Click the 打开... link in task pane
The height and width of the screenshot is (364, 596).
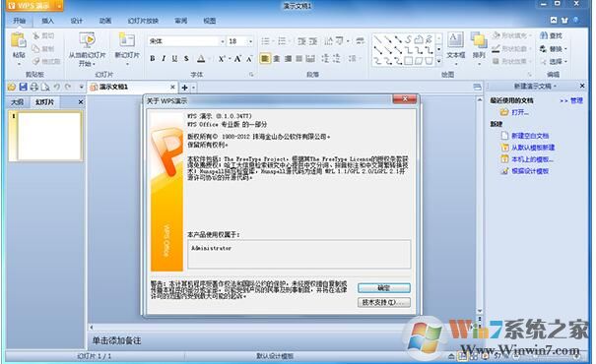point(519,112)
